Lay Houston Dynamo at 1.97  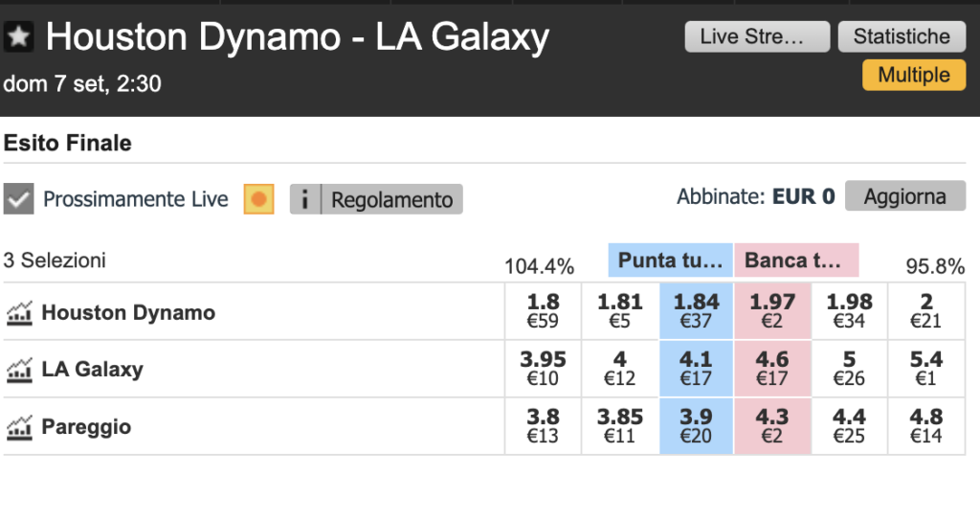click(772, 311)
